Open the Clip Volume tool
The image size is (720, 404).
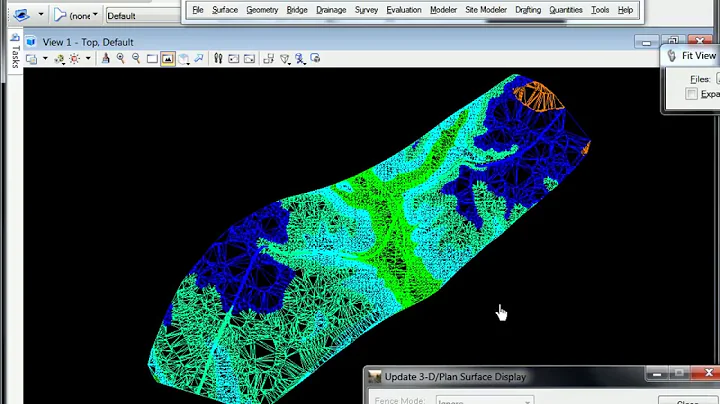pyautogui.click(x=285, y=59)
